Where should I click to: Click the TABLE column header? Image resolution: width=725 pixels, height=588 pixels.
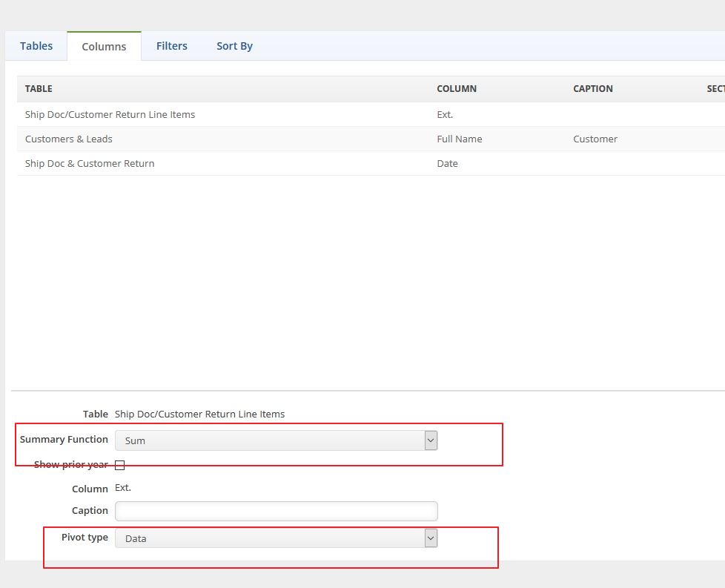pyautogui.click(x=39, y=89)
